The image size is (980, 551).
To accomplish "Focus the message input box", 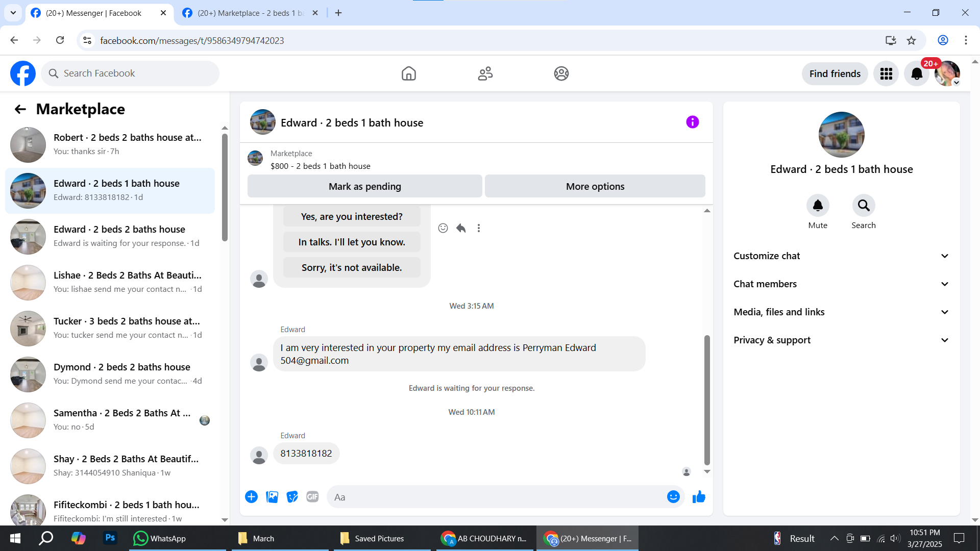I will tap(498, 497).
